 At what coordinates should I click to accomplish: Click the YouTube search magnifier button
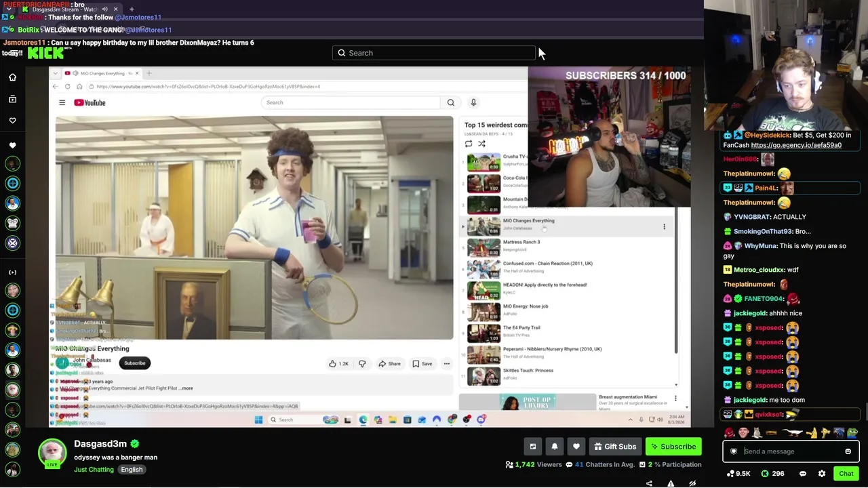click(x=451, y=102)
